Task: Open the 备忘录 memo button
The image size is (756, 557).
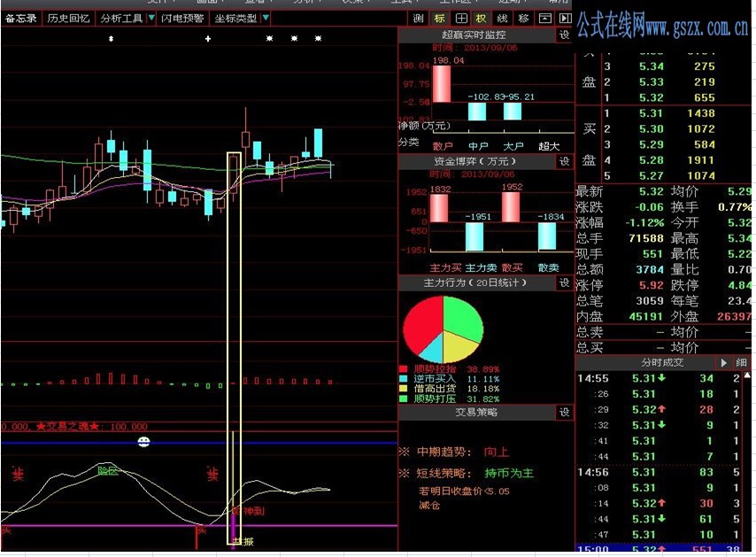Action: pos(21,19)
